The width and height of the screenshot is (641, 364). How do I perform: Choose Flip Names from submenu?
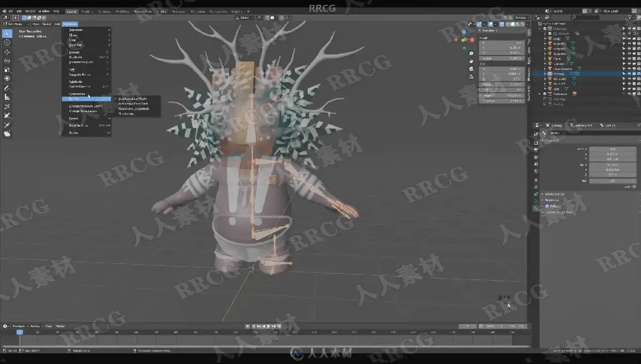[126, 114]
